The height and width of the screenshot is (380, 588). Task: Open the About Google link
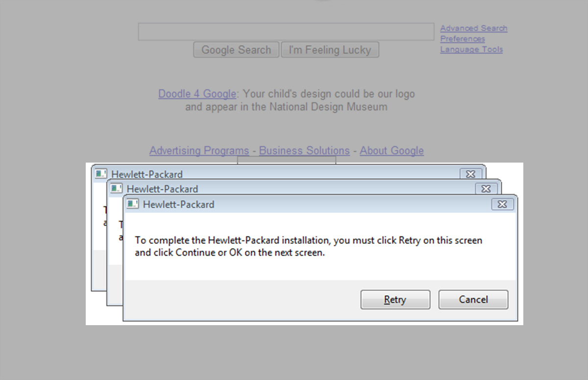point(392,150)
